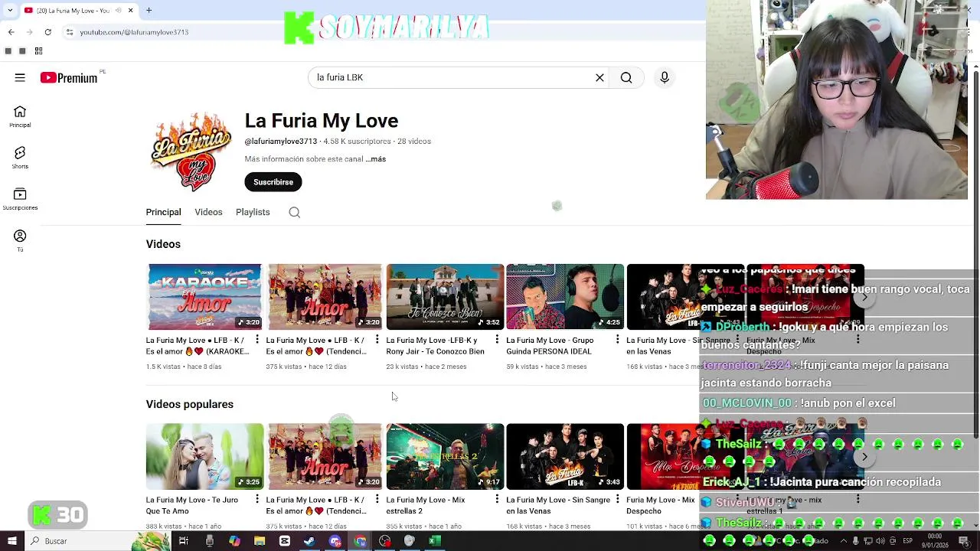Close the La Furia My Love browser tab
The width and height of the screenshot is (980, 551).
click(x=130, y=11)
